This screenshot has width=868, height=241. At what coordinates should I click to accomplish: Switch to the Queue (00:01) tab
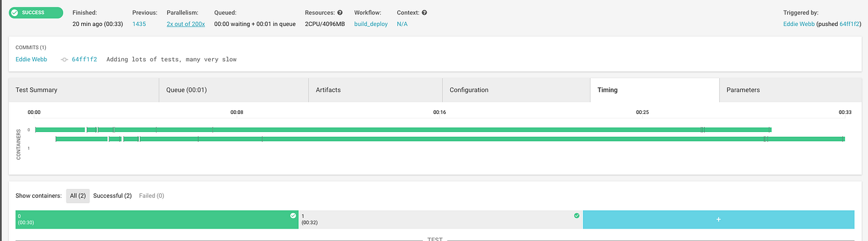point(234,90)
